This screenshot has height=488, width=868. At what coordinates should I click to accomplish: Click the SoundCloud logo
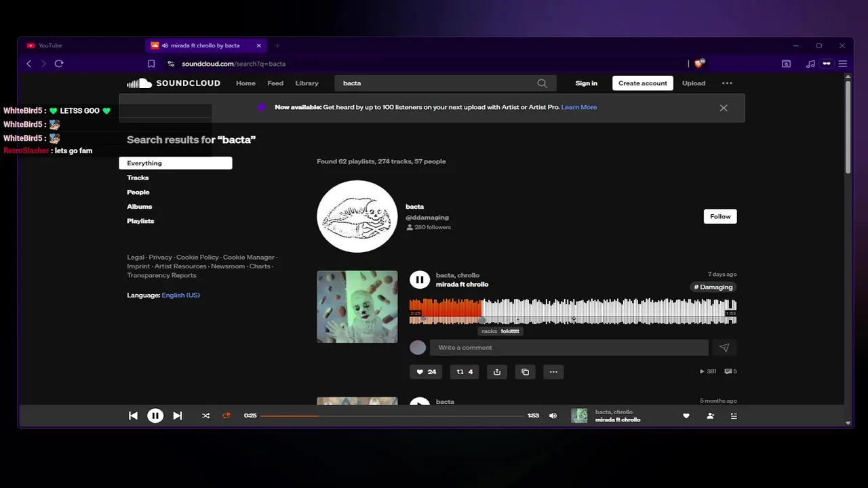coord(174,83)
